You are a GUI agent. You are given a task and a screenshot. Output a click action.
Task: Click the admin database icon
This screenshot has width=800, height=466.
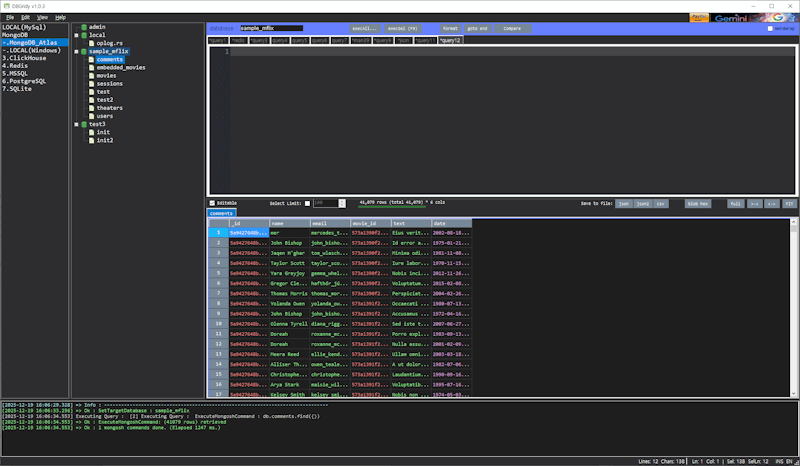coord(84,27)
